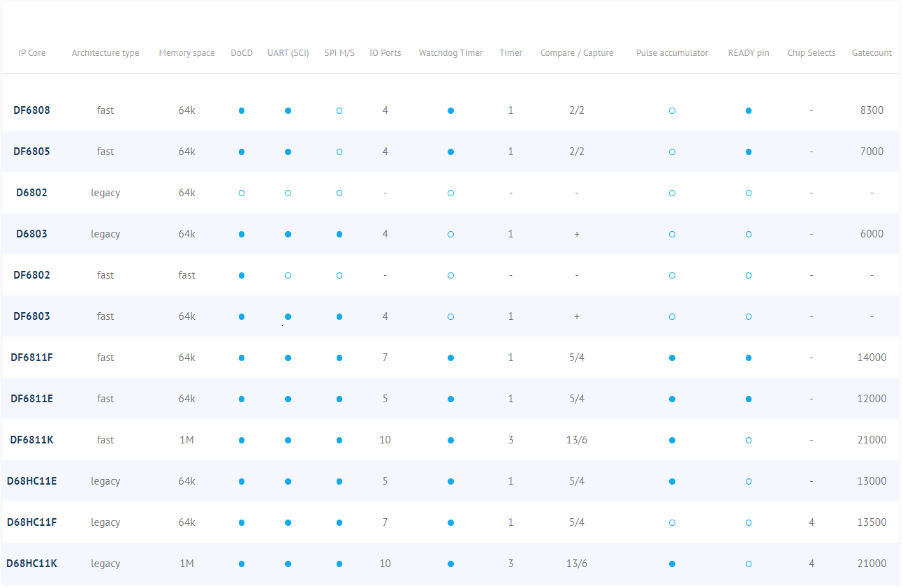Image resolution: width=903 pixels, height=588 pixels.
Task: Click the filled SPI M/S dot for D6803
Action: click(339, 234)
